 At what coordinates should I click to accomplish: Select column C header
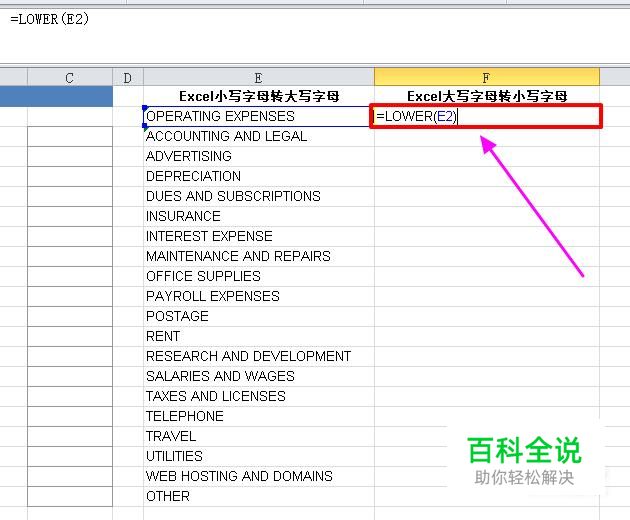pyautogui.click(x=70, y=78)
